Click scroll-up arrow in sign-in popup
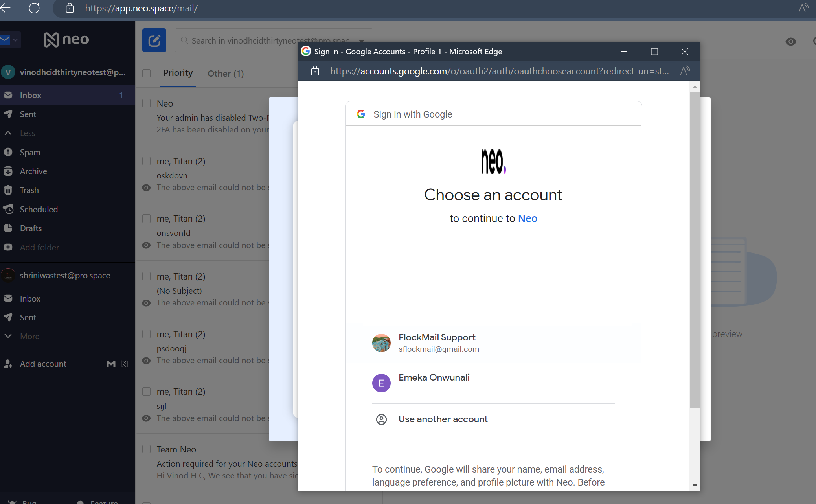816x504 pixels. 695,87
